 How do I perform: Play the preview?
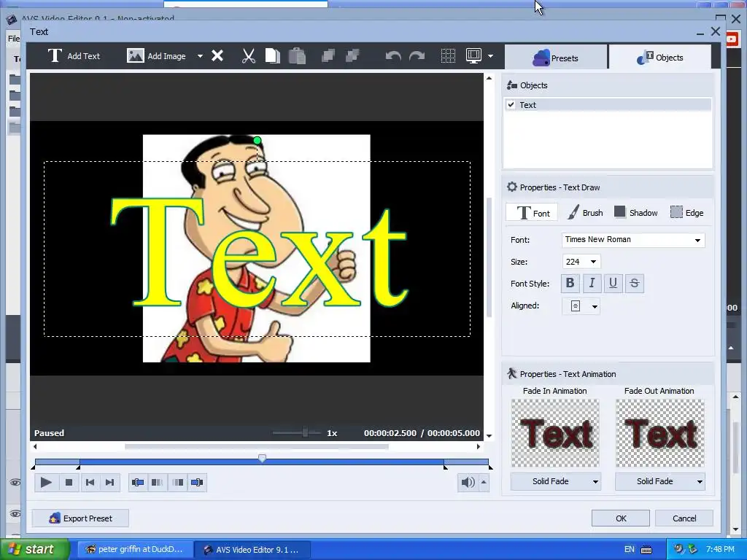46,483
